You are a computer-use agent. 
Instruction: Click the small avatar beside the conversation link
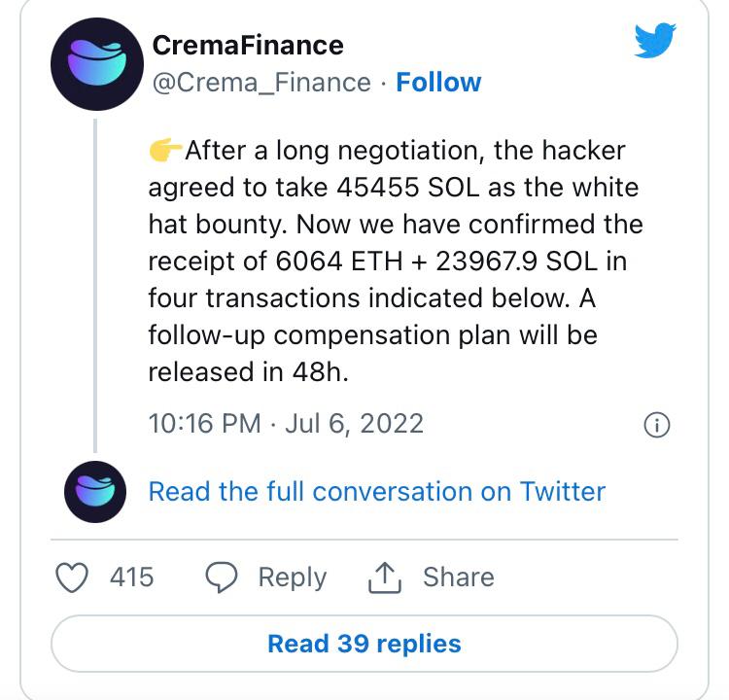[x=95, y=492]
